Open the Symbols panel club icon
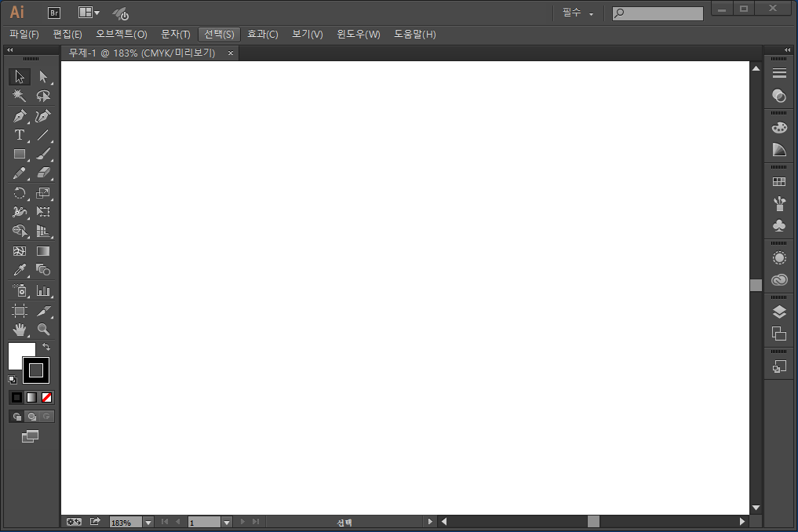The image size is (798, 532). (x=779, y=226)
